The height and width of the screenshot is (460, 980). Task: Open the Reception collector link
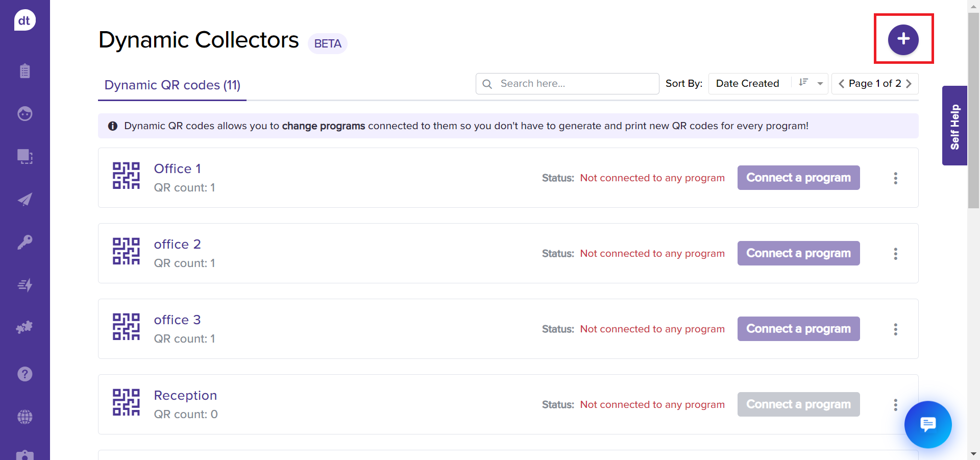click(185, 396)
